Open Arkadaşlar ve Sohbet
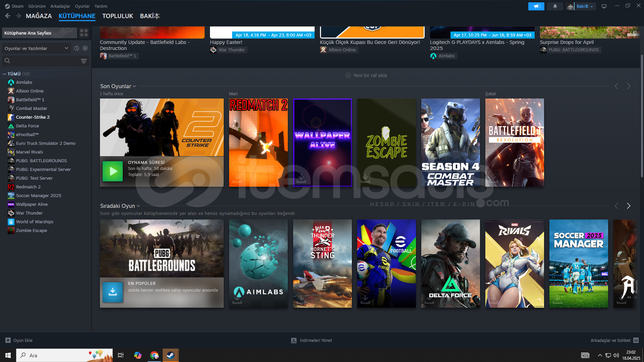This screenshot has width=644, height=362. [610, 340]
